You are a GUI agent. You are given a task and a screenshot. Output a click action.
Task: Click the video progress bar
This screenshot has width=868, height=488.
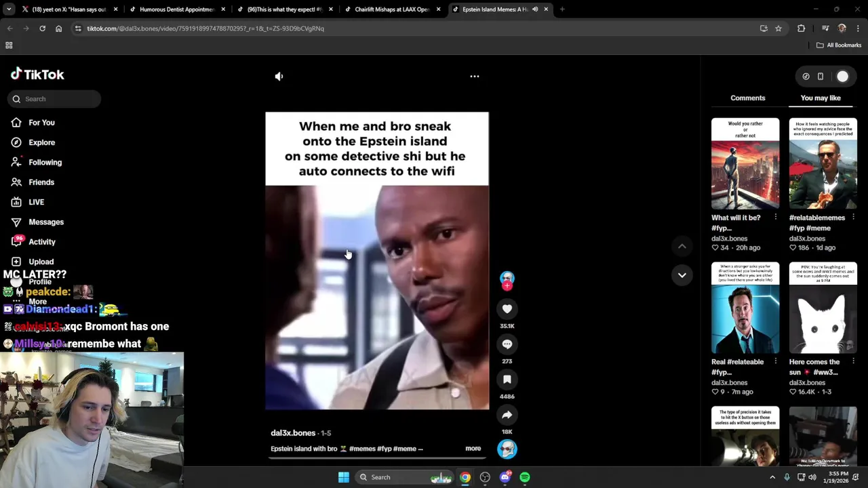tap(377, 457)
